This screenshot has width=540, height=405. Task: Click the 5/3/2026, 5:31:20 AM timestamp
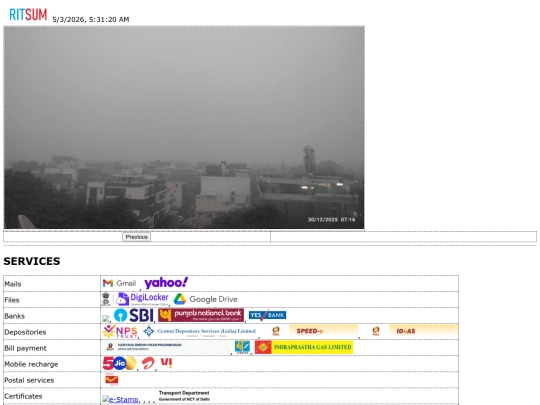click(91, 20)
